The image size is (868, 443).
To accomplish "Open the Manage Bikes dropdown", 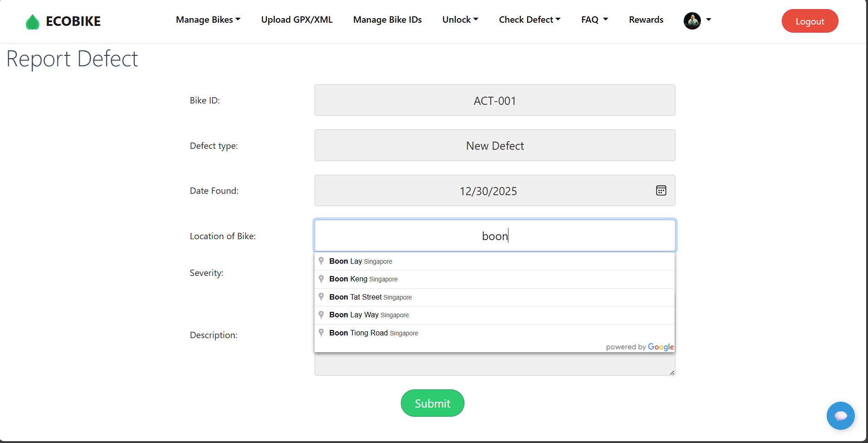I will pos(208,20).
